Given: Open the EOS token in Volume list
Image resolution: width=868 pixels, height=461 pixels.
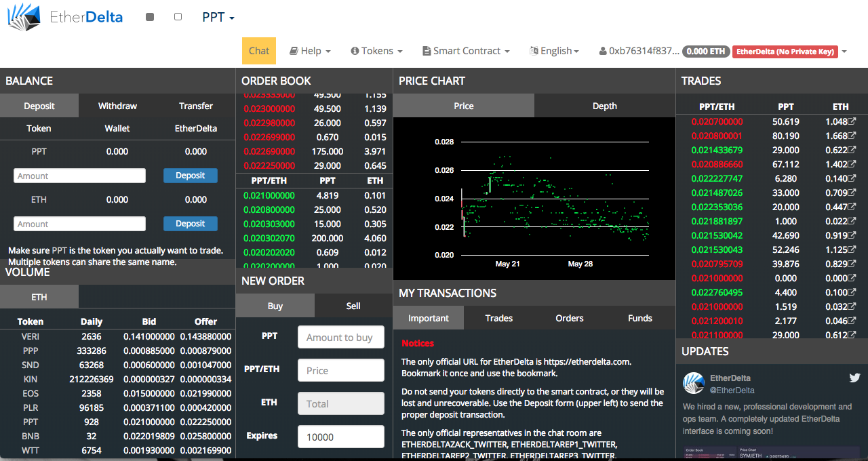Looking at the screenshot, I should coord(30,393).
